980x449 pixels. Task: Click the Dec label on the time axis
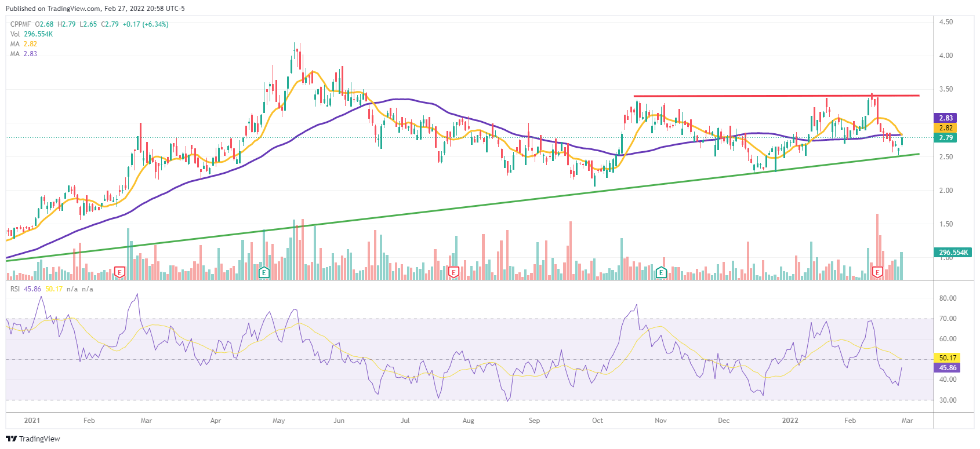[x=724, y=421]
